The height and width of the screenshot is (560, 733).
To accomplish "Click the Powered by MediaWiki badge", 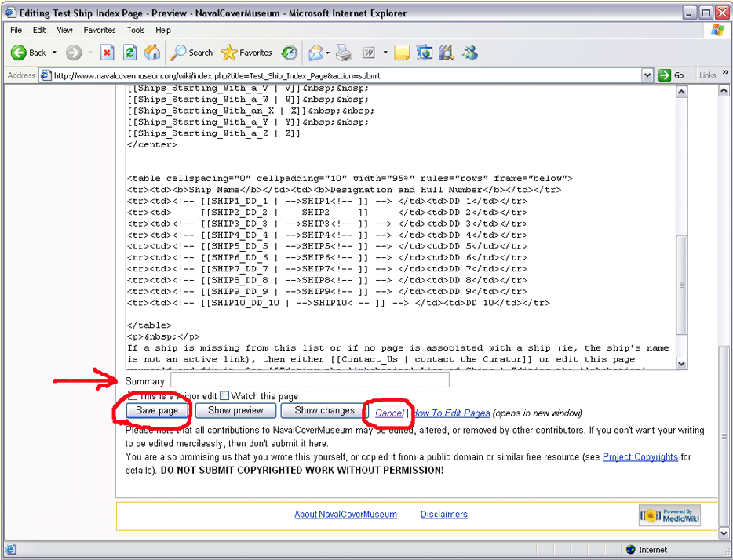I will [x=669, y=515].
